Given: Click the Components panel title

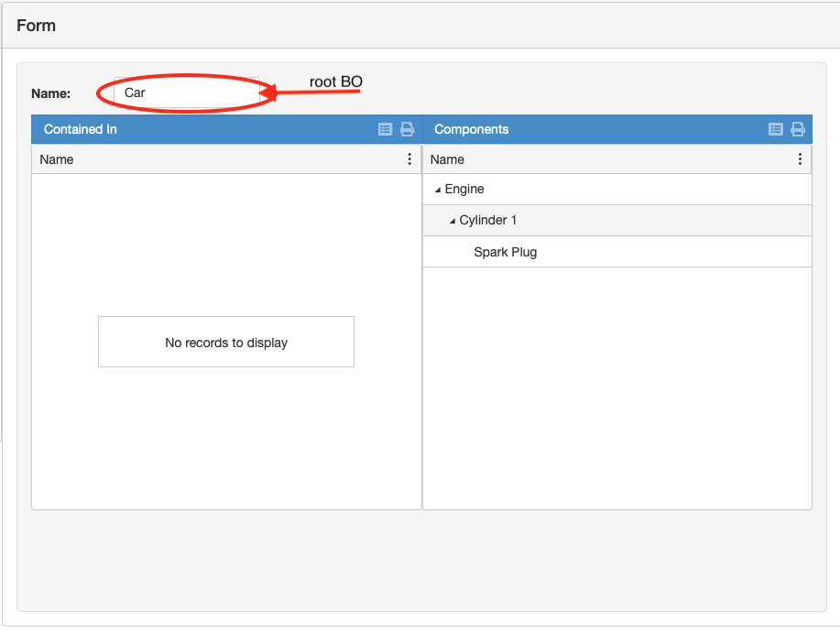Looking at the screenshot, I should (472, 129).
